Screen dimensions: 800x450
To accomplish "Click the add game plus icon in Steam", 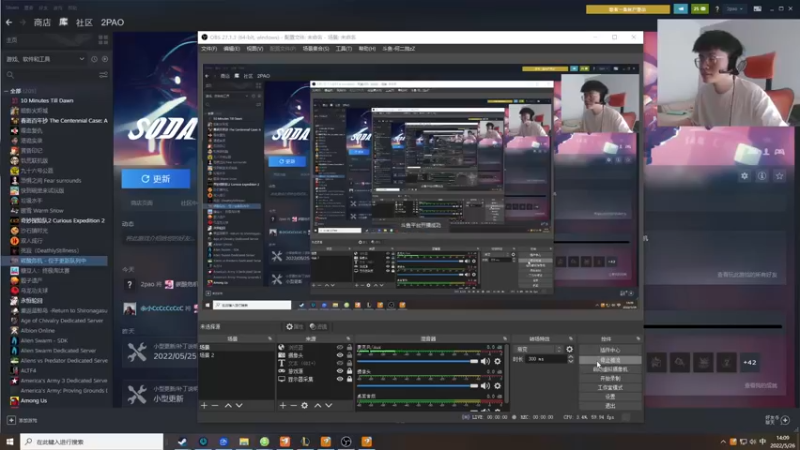I will pos(11,420).
